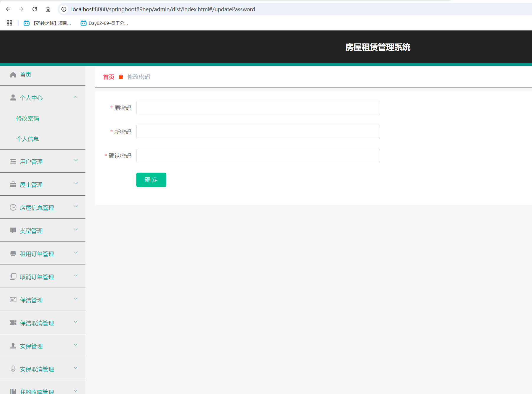Click the browser reload page icon

tap(35, 9)
